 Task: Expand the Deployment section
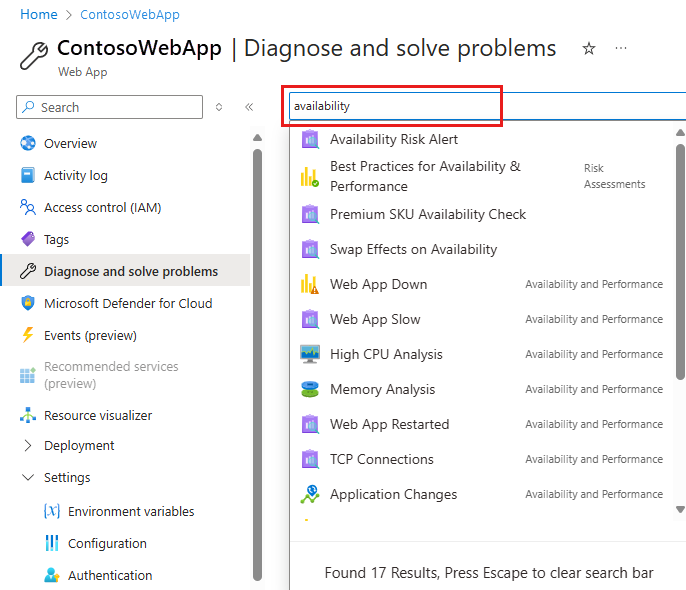pos(28,445)
